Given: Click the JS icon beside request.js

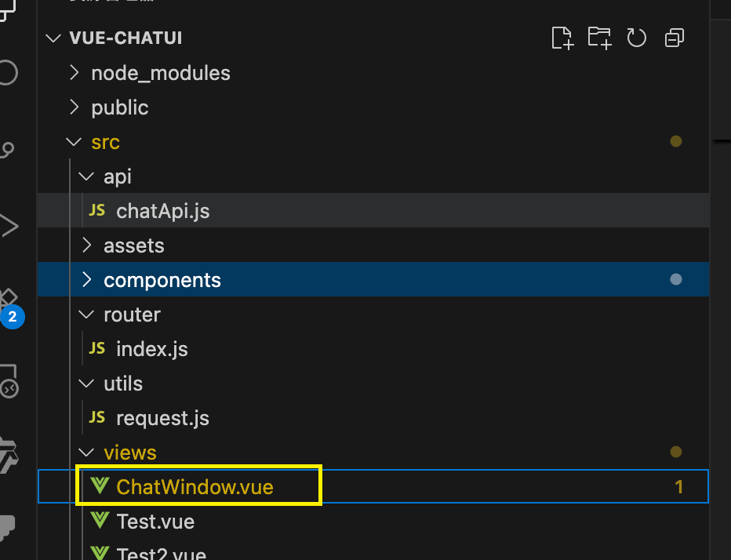Looking at the screenshot, I should point(97,417).
